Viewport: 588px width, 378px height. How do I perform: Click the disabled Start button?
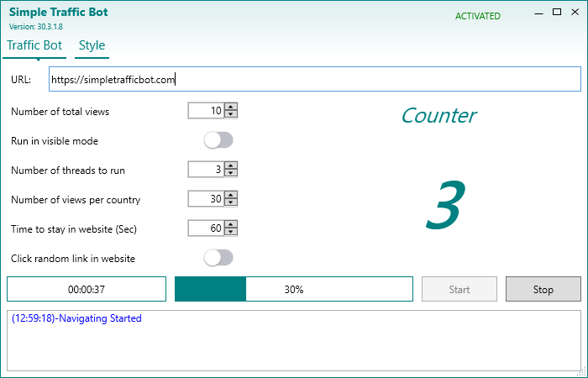pos(459,289)
